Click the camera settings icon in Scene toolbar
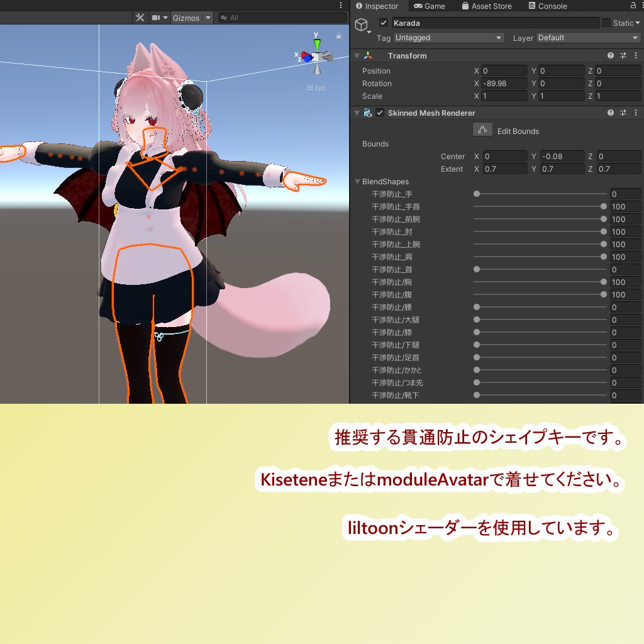The width and height of the screenshot is (644, 644). click(x=157, y=18)
